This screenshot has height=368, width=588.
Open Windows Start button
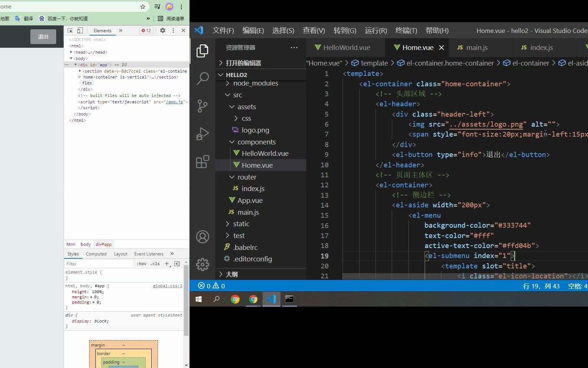click(199, 299)
